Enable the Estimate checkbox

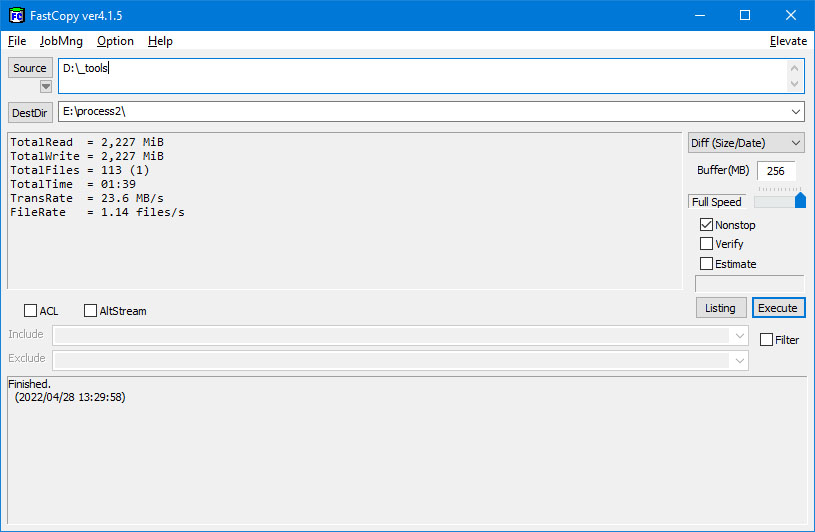point(706,263)
